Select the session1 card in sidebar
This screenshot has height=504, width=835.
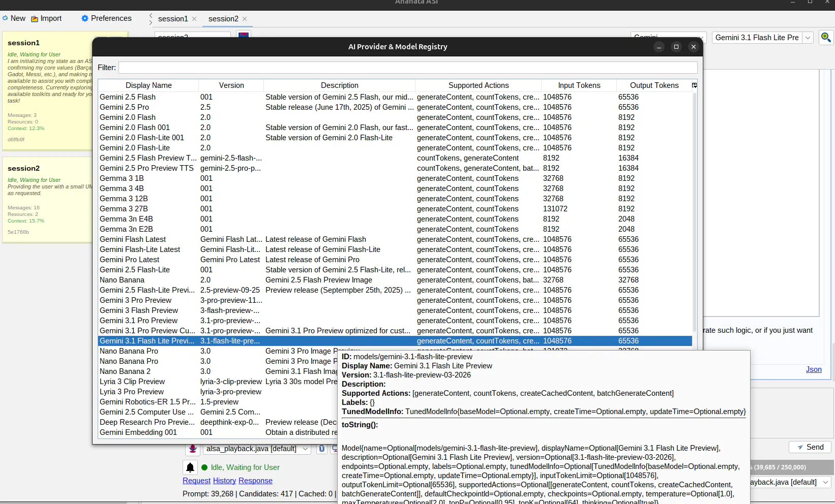[x=47, y=90]
